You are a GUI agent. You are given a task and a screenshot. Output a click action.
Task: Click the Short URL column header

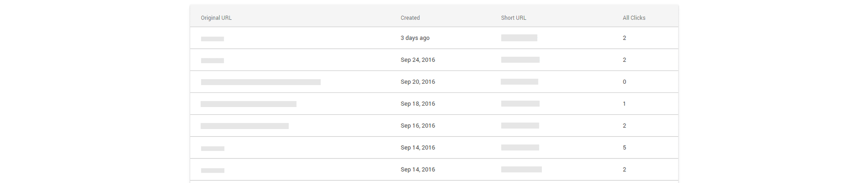[x=513, y=18]
